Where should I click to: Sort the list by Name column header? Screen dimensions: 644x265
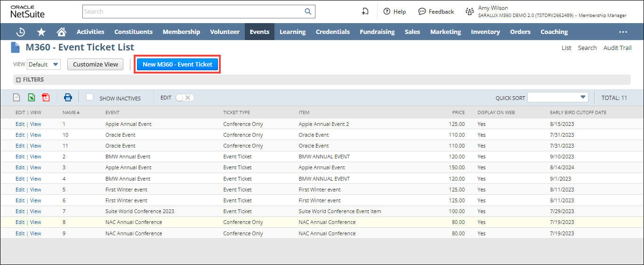(71, 113)
